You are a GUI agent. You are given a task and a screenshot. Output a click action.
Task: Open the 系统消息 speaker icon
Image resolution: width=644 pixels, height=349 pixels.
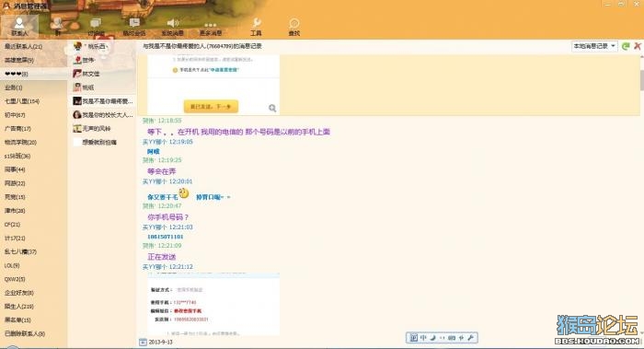pos(173,27)
